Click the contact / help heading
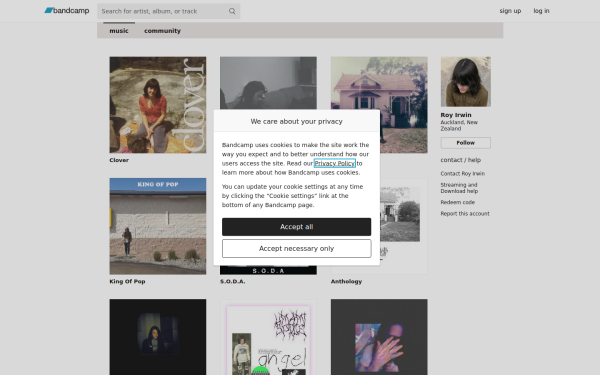Viewport: 600px width, 375px height. coord(461,160)
